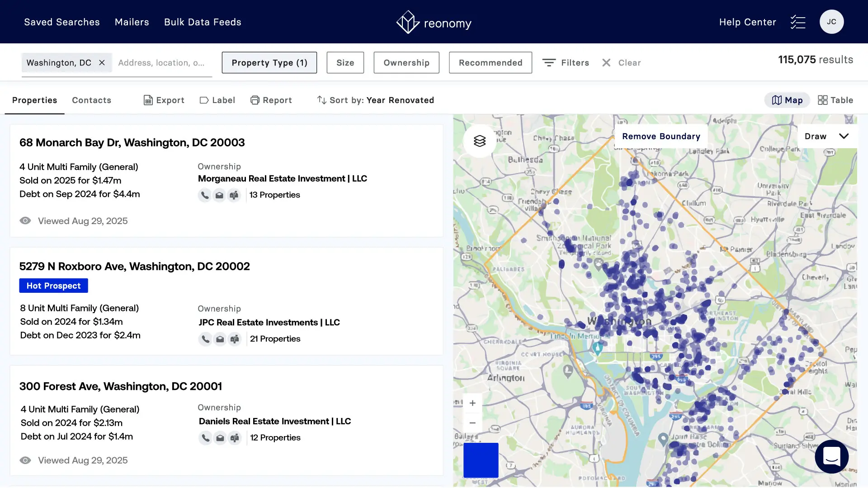Generate a Report
Image resolution: width=868 pixels, height=488 pixels.
(x=271, y=100)
